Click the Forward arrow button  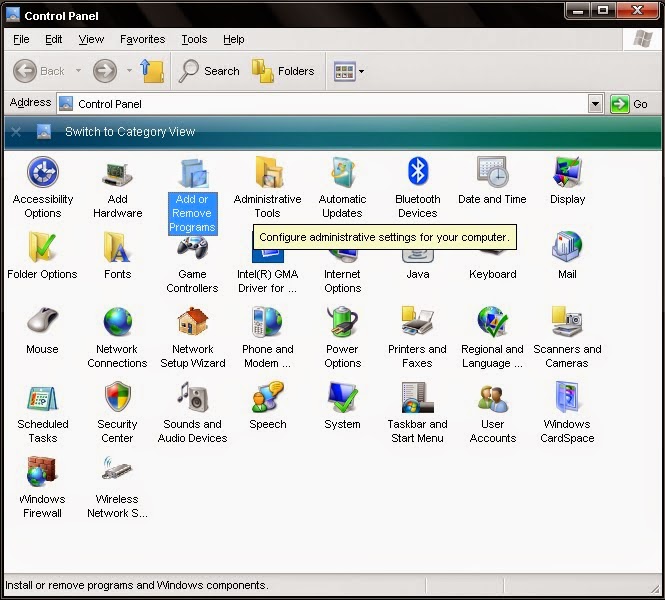pos(105,71)
